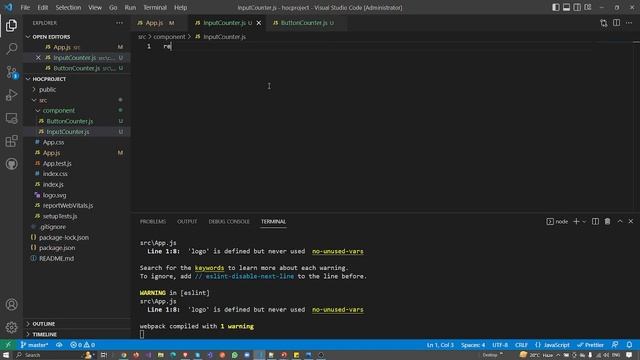Open the Selection menu

coord(68,7)
